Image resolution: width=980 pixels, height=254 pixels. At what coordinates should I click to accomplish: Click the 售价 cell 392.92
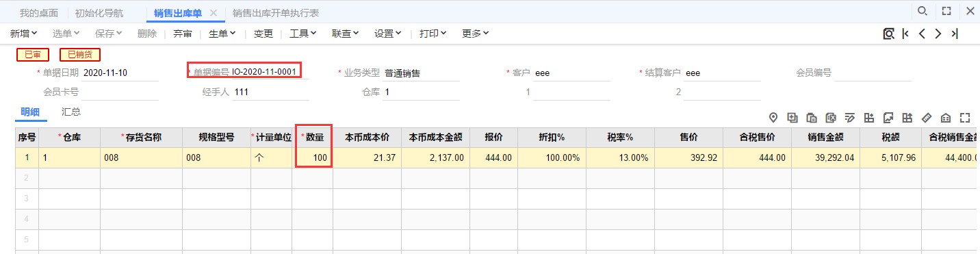(x=688, y=158)
